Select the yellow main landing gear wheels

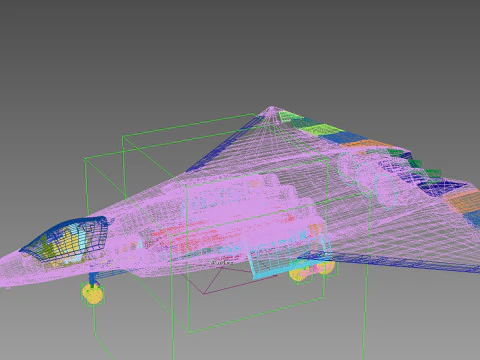coord(312,271)
